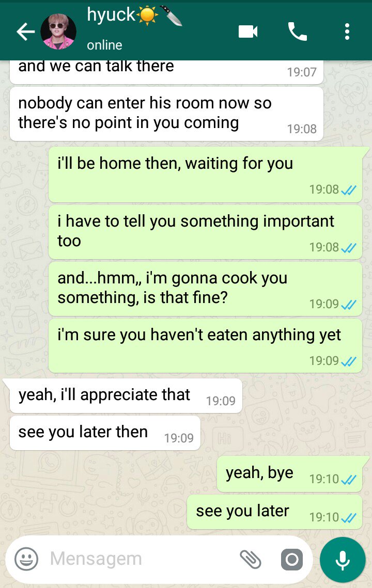Tap the "nobody can enter his room" message

(166, 114)
